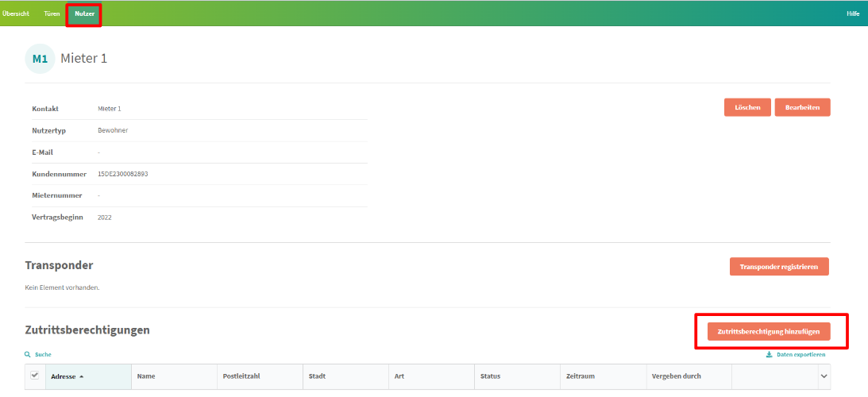Expand the column options chevron

pos(824,376)
